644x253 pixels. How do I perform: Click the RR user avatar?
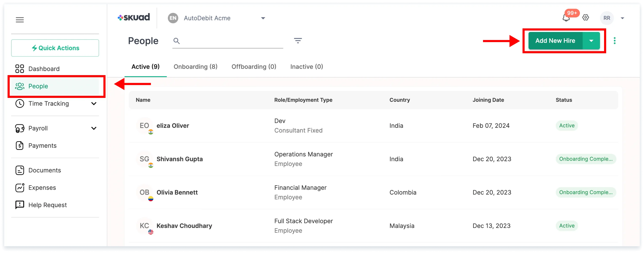point(607,18)
